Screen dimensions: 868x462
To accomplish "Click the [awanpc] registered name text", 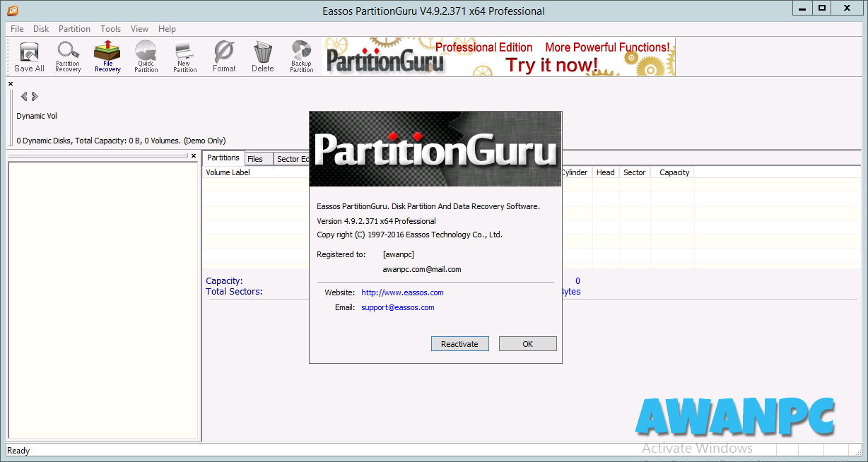I will (x=398, y=254).
